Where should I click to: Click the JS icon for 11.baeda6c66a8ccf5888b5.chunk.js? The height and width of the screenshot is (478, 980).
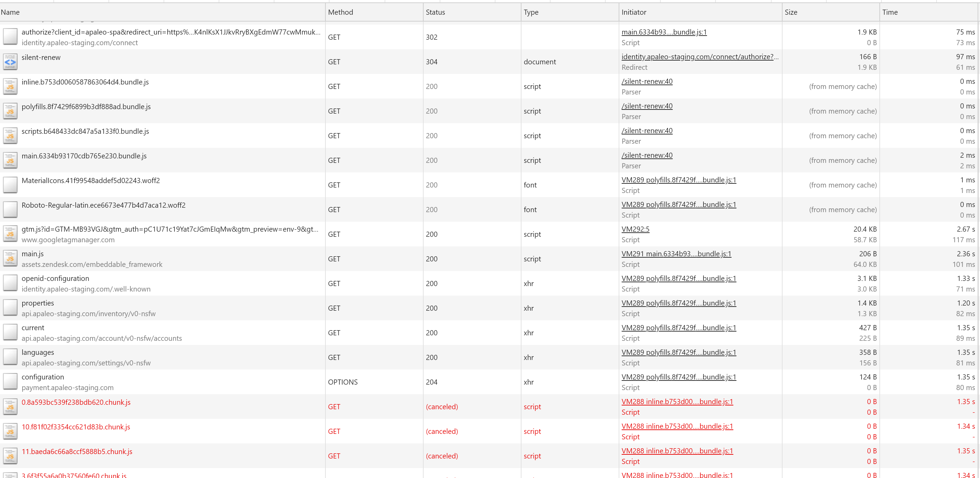pyautogui.click(x=10, y=456)
